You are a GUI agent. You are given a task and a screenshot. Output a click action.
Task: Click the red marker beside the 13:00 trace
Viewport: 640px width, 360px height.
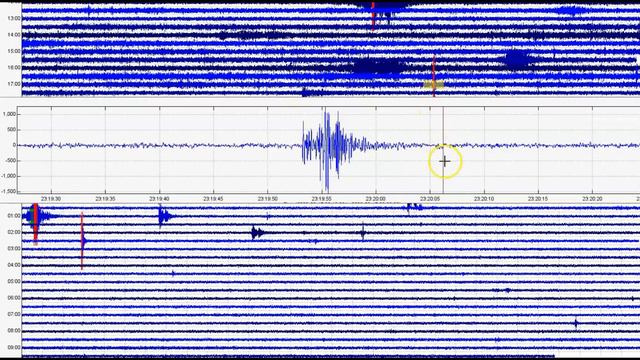pyautogui.click(x=373, y=16)
